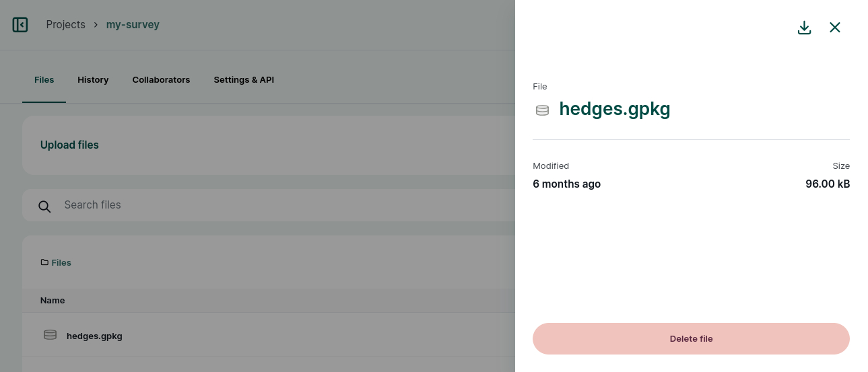Image resolution: width=868 pixels, height=372 pixels.
Task: Collapse the sidebar panel icon
Action: pos(20,25)
